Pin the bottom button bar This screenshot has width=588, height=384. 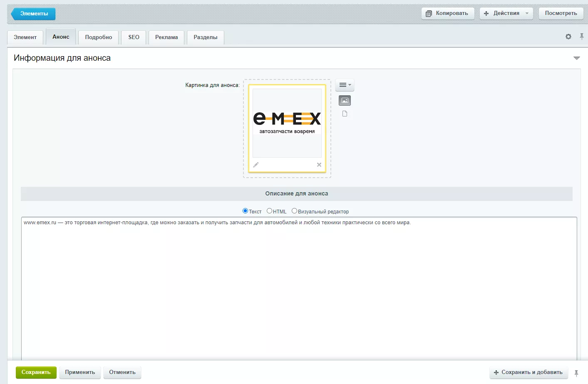click(576, 373)
